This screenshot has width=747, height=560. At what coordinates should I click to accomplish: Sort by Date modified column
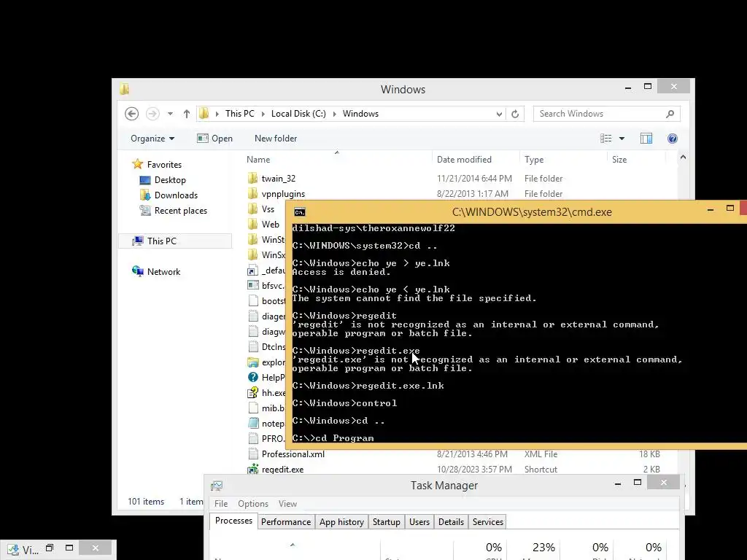[464, 160]
